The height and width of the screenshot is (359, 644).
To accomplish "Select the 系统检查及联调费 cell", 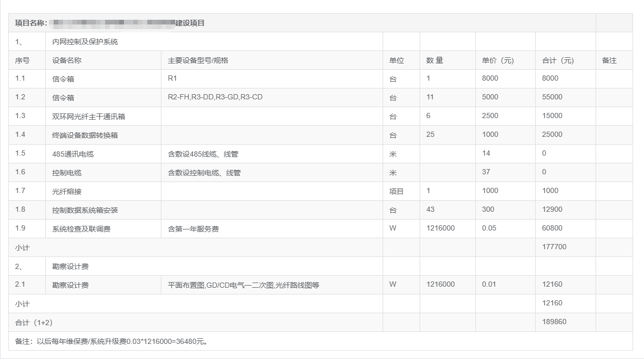I will coord(81,229).
